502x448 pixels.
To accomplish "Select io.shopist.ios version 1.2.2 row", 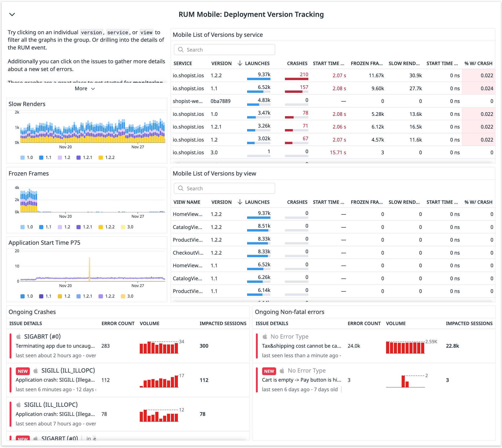I will pos(333,75).
